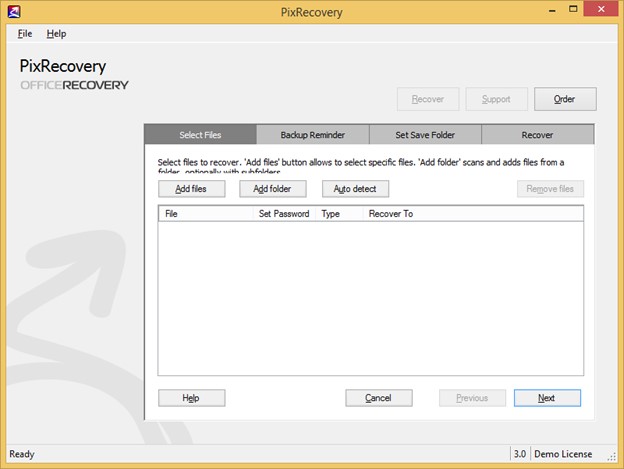The height and width of the screenshot is (469, 624).
Task: Click the top Recover button
Action: click(x=428, y=99)
